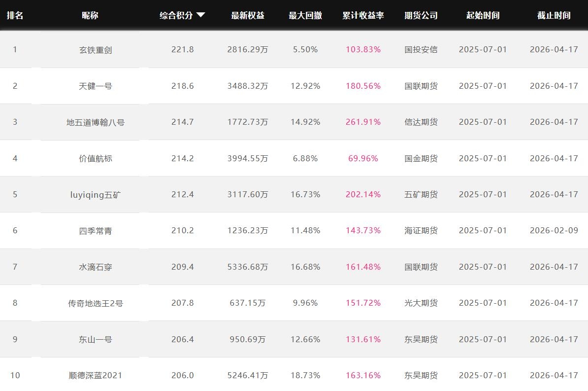Open the 水滴石穿 trader page

point(96,267)
